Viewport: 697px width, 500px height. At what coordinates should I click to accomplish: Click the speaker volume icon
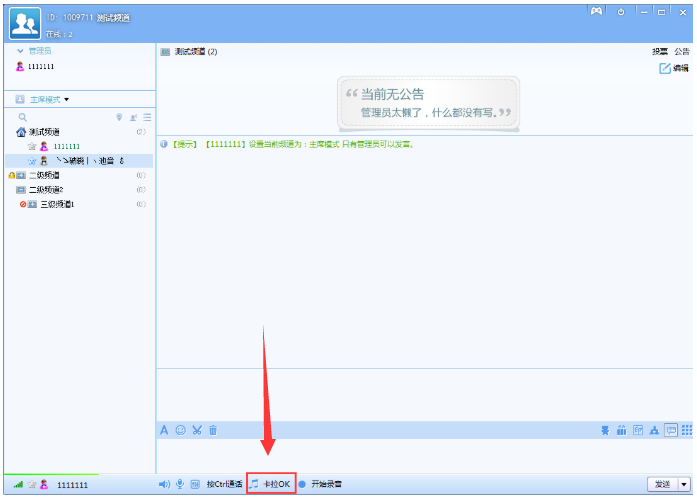click(164, 484)
